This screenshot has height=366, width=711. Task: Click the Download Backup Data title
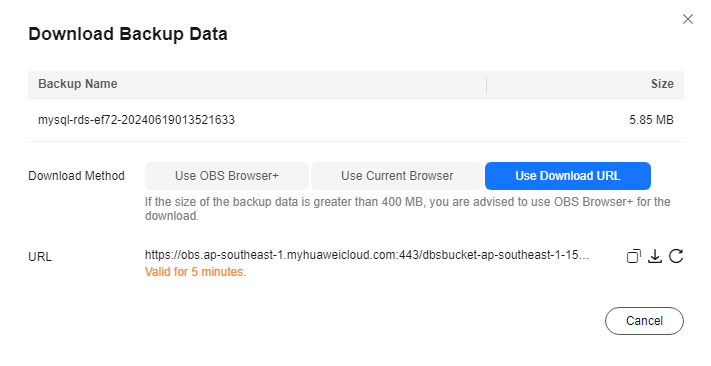pos(128,34)
